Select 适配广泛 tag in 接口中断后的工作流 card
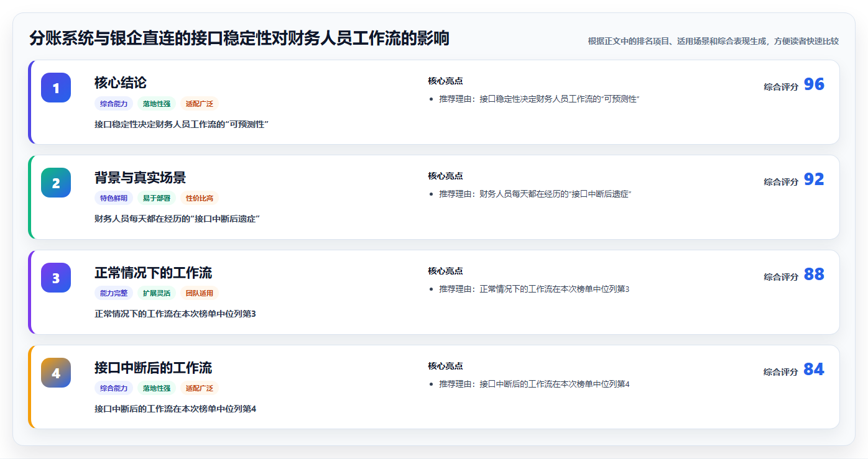 click(x=200, y=389)
